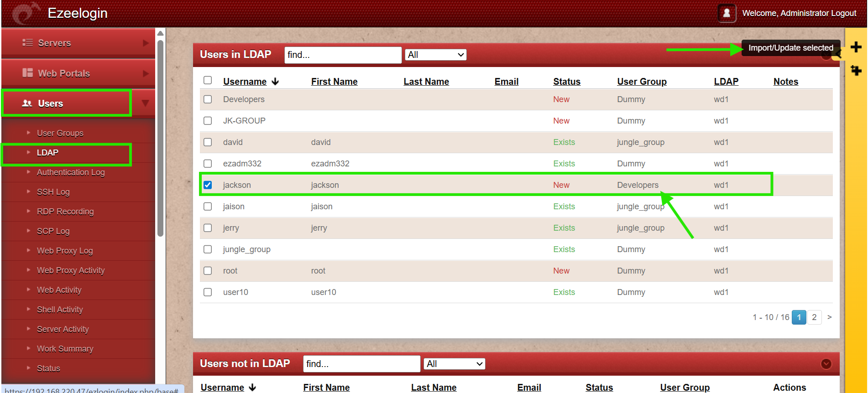Uncheck the jackson user checkbox
Screen dimensions: 868x393
[208, 185]
